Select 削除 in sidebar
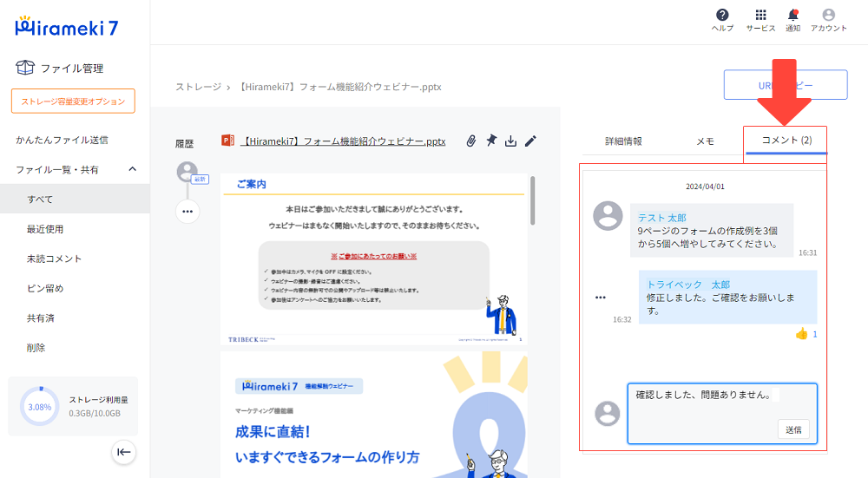Image resolution: width=868 pixels, height=478 pixels. tap(36, 347)
